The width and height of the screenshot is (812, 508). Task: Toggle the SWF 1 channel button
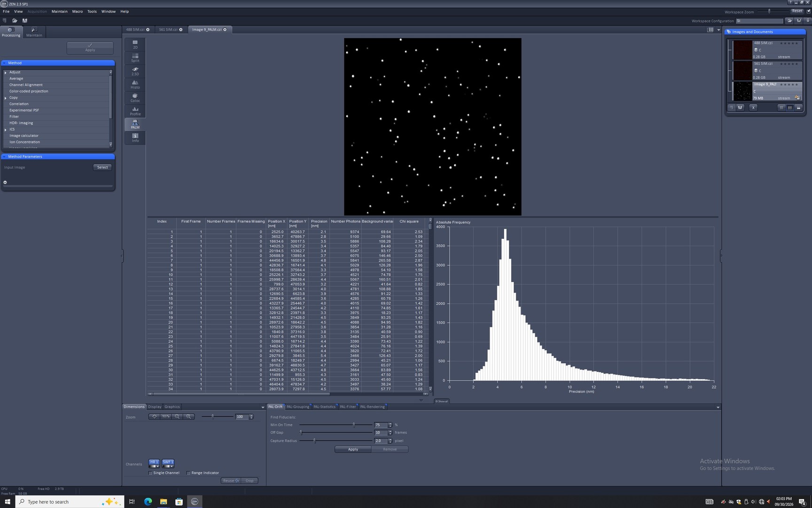point(168,462)
